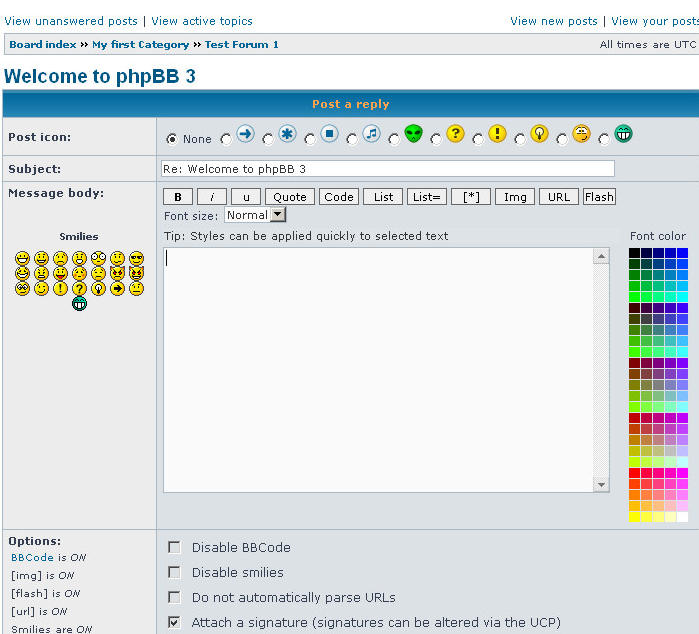Insert the cool sunglasses smiley

tap(136, 258)
